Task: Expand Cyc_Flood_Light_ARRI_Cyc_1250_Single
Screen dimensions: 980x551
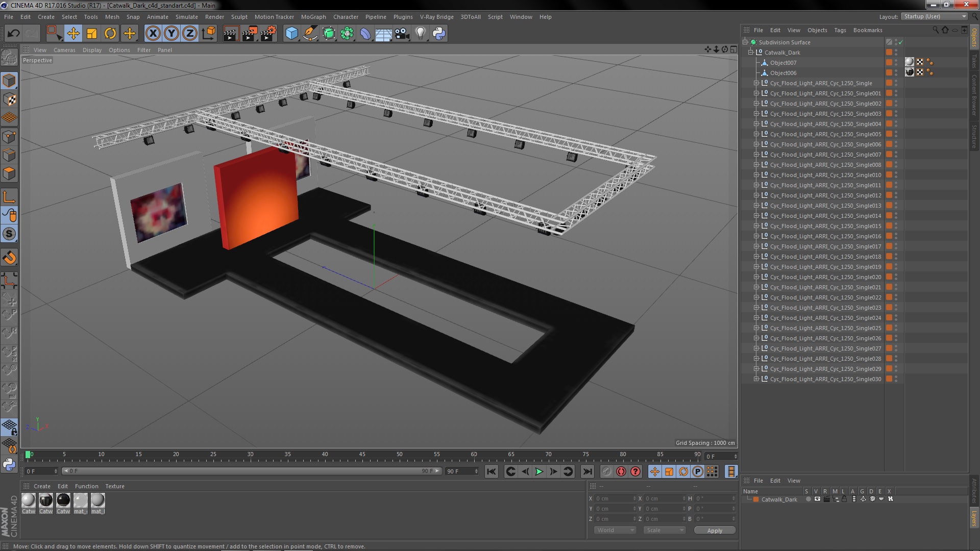Action: click(x=756, y=83)
